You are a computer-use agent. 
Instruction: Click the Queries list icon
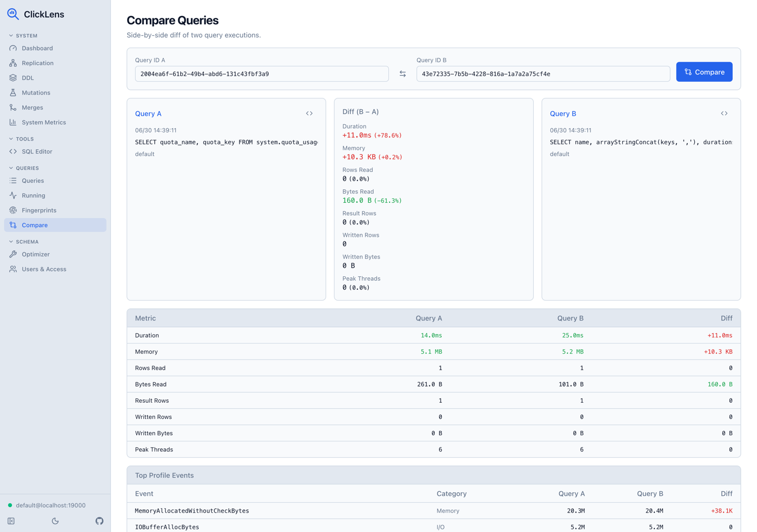(x=13, y=181)
